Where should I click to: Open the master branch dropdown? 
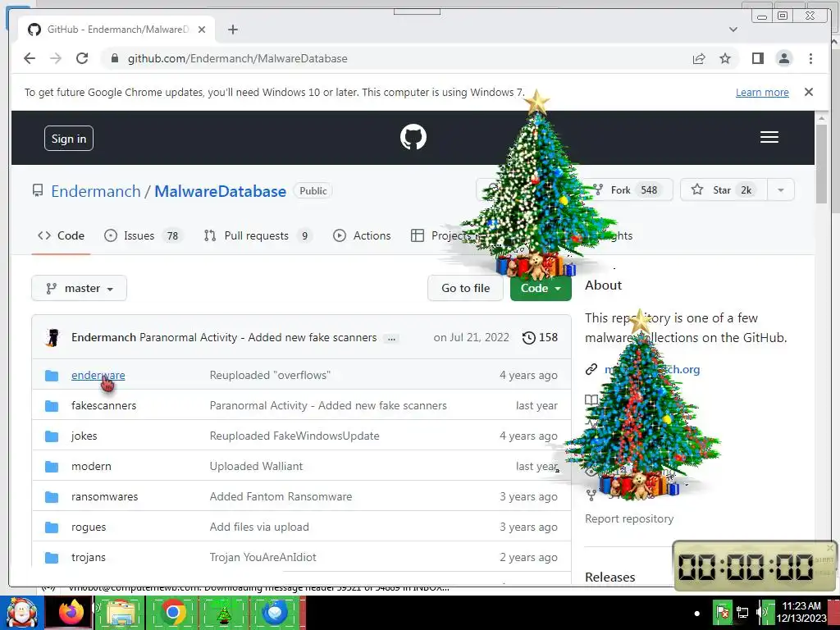pyautogui.click(x=80, y=288)
